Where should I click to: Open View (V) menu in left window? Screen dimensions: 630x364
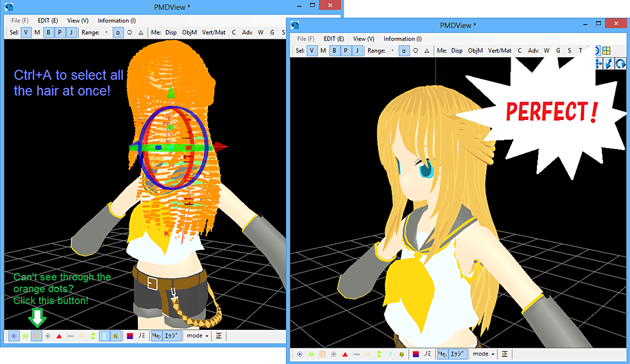pos(78,20)
